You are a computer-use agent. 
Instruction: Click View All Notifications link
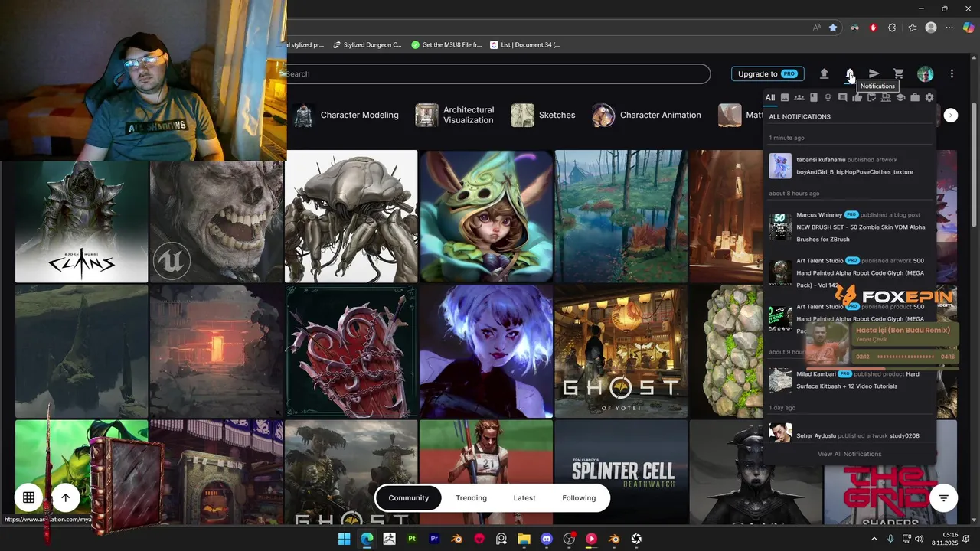click(x=849, y=454)
